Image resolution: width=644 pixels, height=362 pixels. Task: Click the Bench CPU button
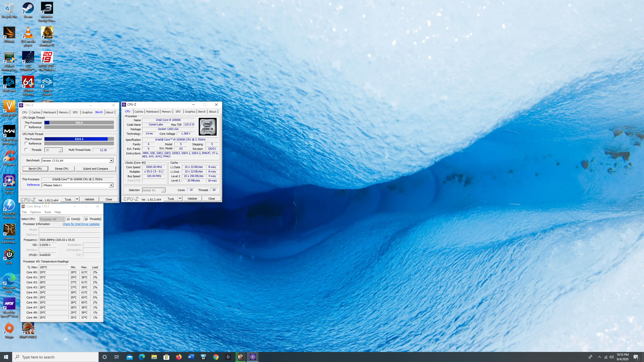tap(35, 169)
